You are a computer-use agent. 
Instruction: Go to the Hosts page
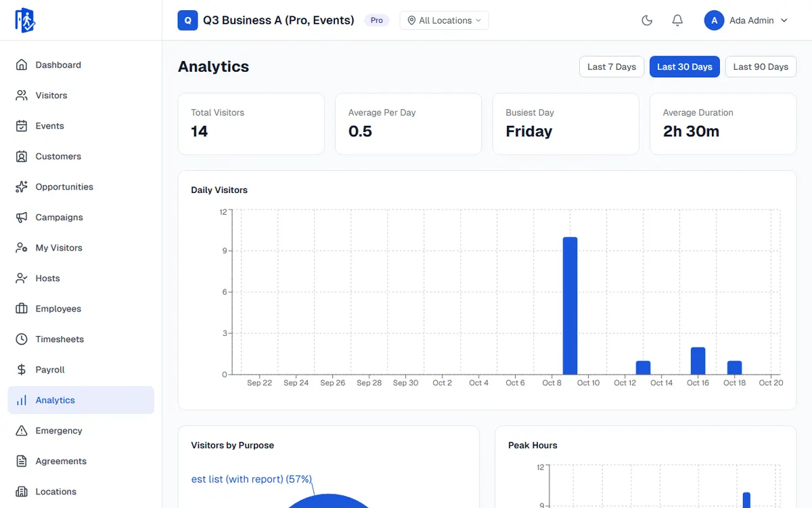click(81, 278)
